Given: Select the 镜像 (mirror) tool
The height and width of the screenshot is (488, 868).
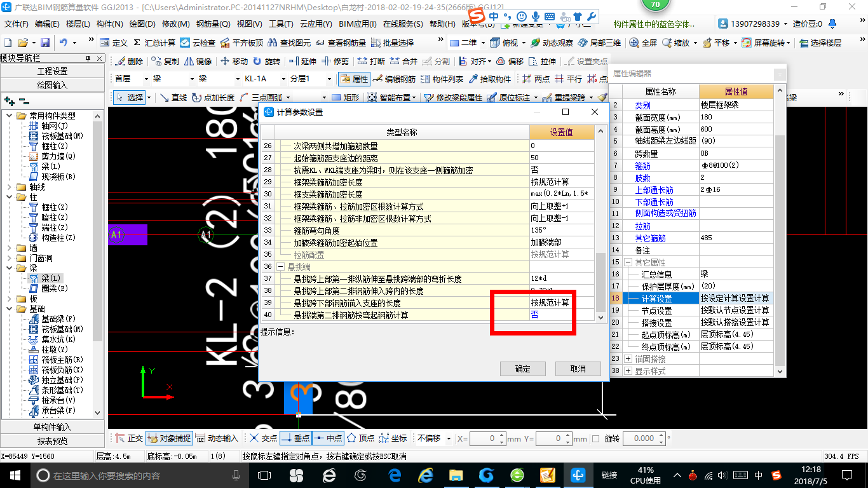Looking at the screenshot, I should 198,62.
